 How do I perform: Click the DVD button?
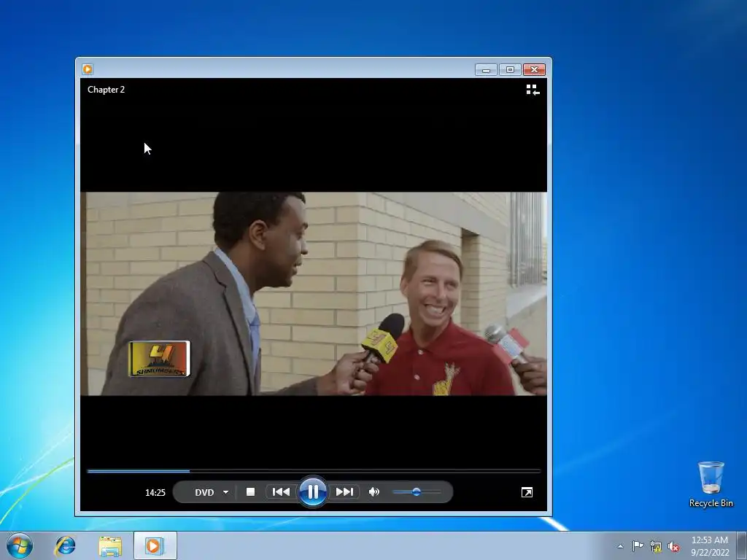tap(204, 492)
